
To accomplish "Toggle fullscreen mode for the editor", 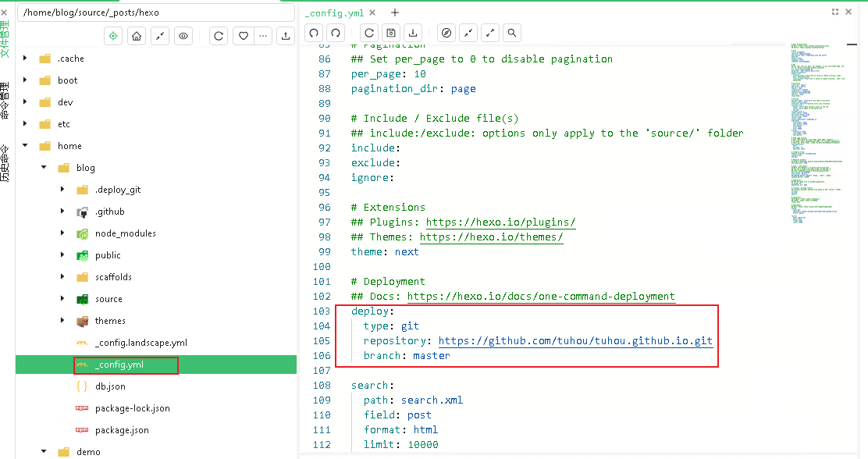I will (835, 12).
